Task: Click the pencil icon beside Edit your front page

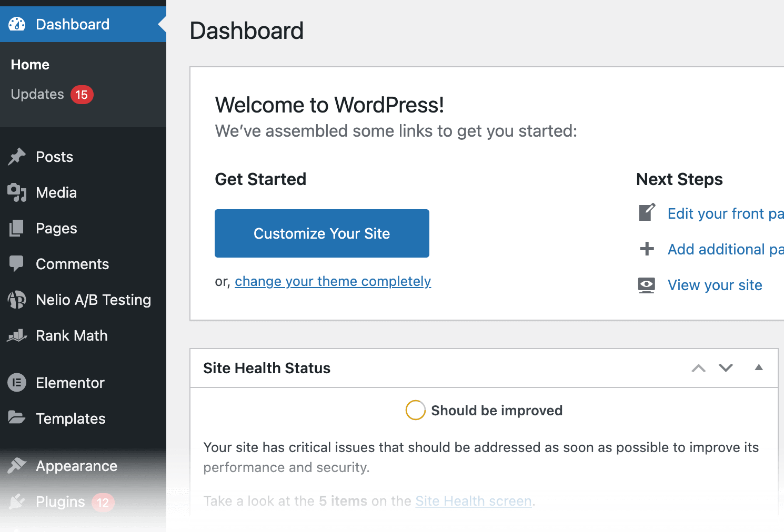Action: pos(647,212)
